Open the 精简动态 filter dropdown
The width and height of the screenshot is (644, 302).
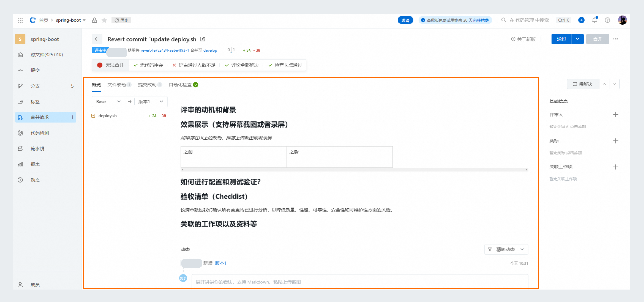506,249
